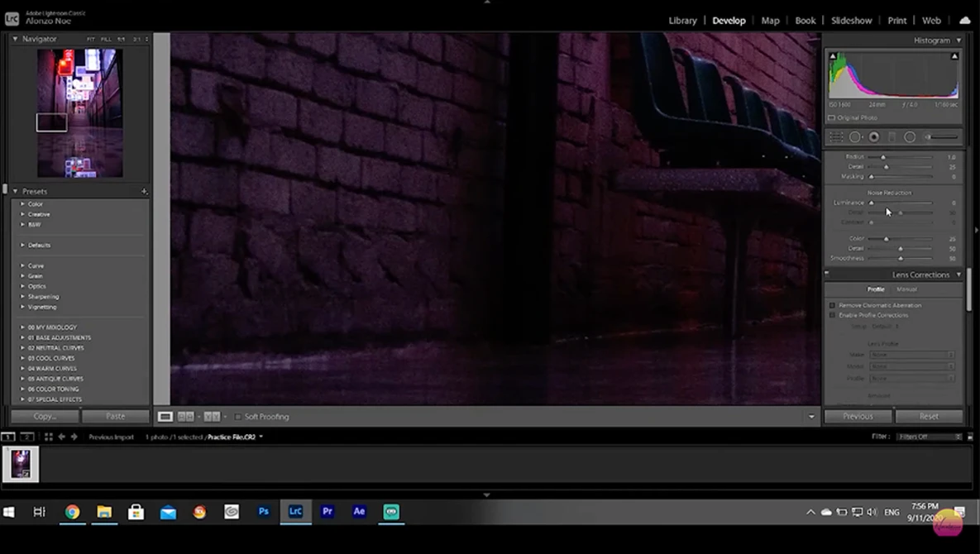
Task: Switch to the Map module
Action: pos(770,21)
